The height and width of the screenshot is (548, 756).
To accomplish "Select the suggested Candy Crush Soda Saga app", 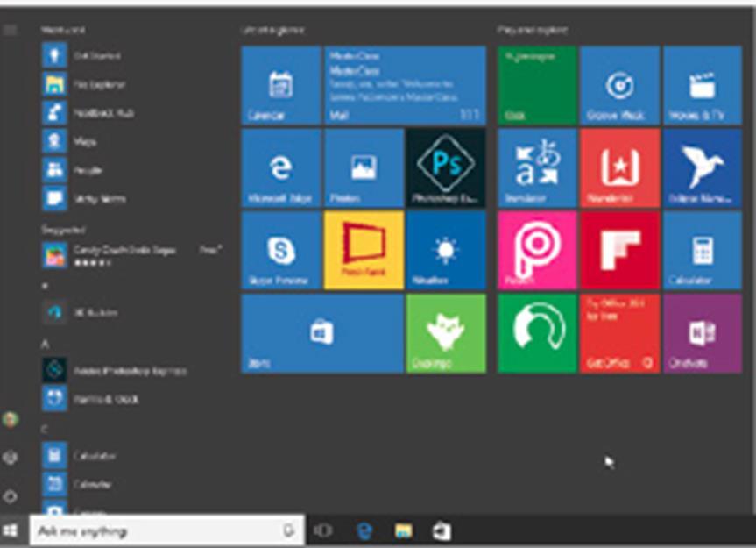I will pyautogui.click(x=131, y=254).
